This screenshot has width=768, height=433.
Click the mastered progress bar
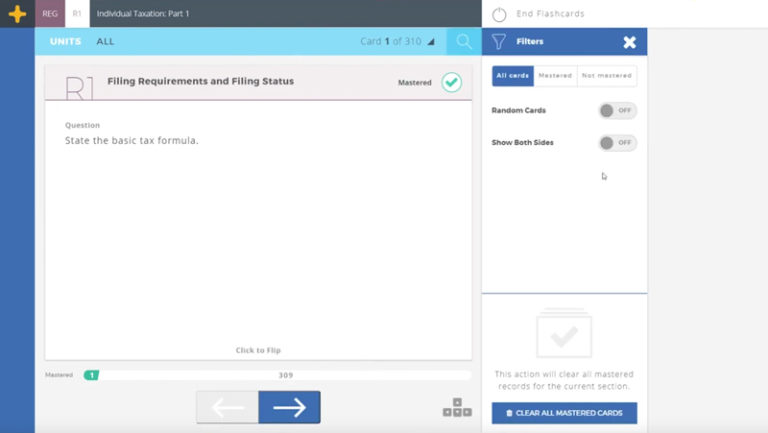[277, 375]
